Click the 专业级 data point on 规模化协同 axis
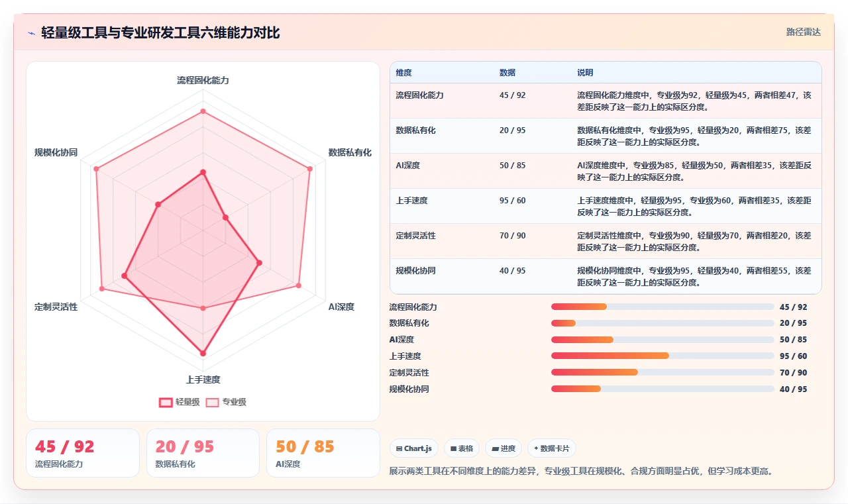The image size is (848, 504). pos(96,169)
